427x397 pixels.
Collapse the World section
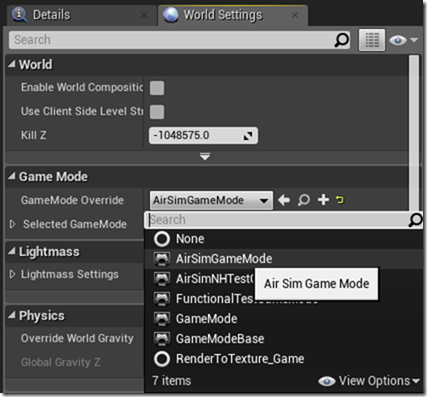[x=12, y=64]
